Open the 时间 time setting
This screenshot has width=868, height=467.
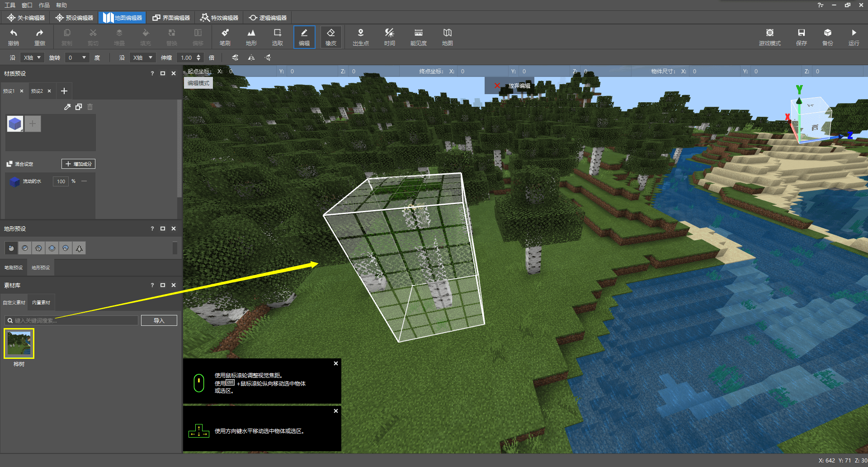390,37
